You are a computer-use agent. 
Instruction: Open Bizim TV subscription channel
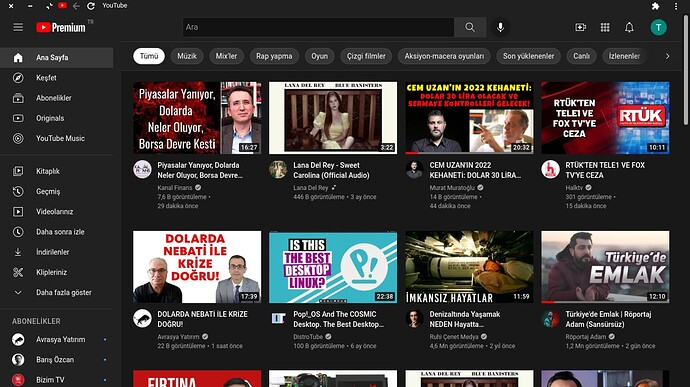pyautogui.click(x=57, y=380)
